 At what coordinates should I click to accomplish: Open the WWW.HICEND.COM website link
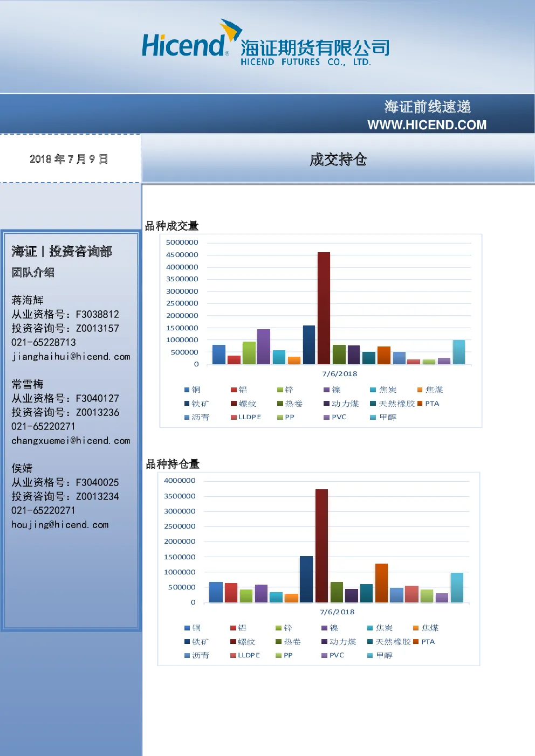point(427,125)
